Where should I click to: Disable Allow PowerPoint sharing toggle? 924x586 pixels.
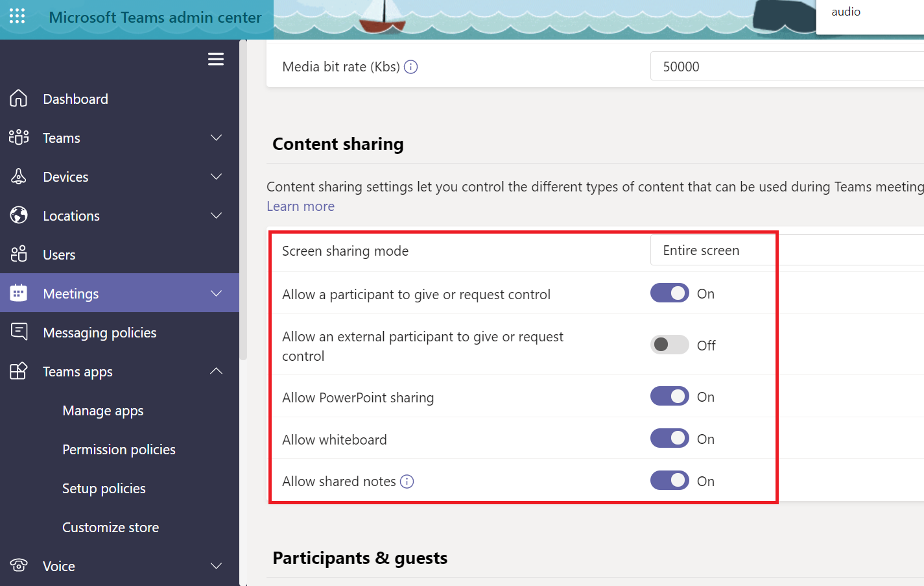tap(670, 397)
